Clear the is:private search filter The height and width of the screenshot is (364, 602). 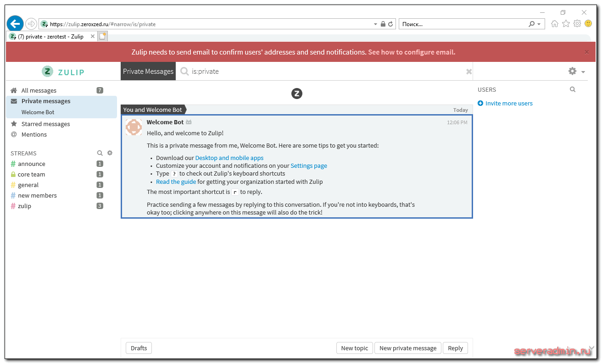pos(469,72)
